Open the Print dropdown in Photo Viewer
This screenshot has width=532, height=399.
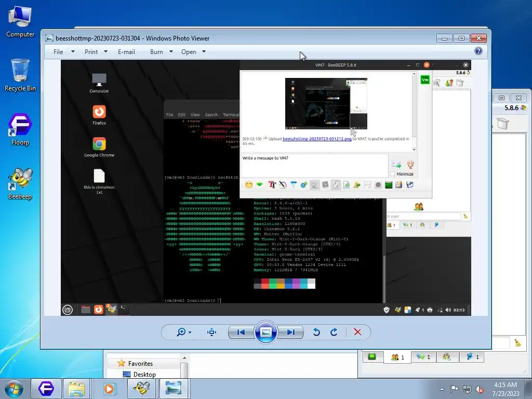(96, 52)
